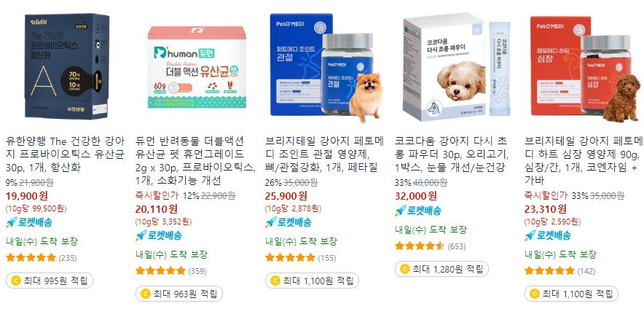
Task: Click the rocket delivery badge under 25,900원
Action: [288, 222]
